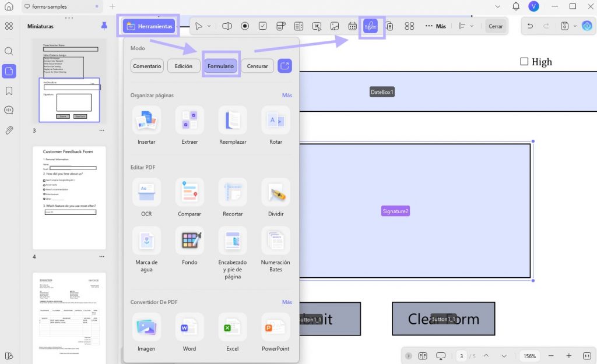Viewport: 597px width, 364px height.
Task: Click the Clear Form button in document
Action: (444, 319)
